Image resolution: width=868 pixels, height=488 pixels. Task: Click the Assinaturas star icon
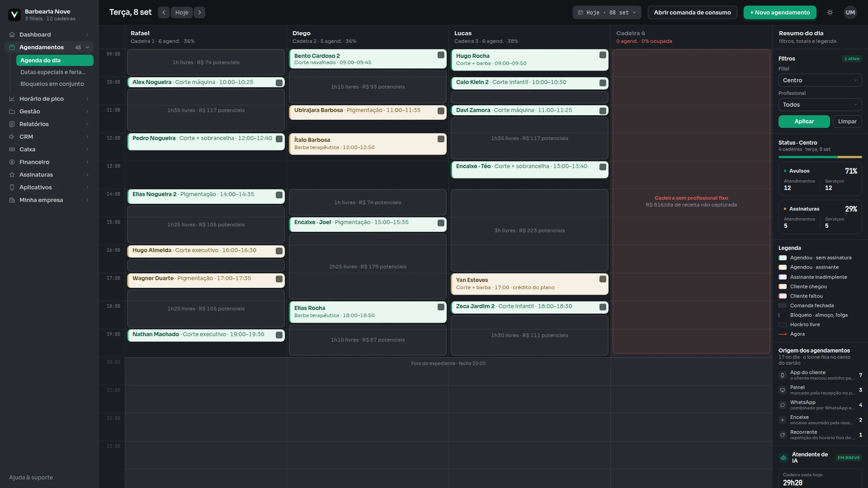[x=12, y=175]
